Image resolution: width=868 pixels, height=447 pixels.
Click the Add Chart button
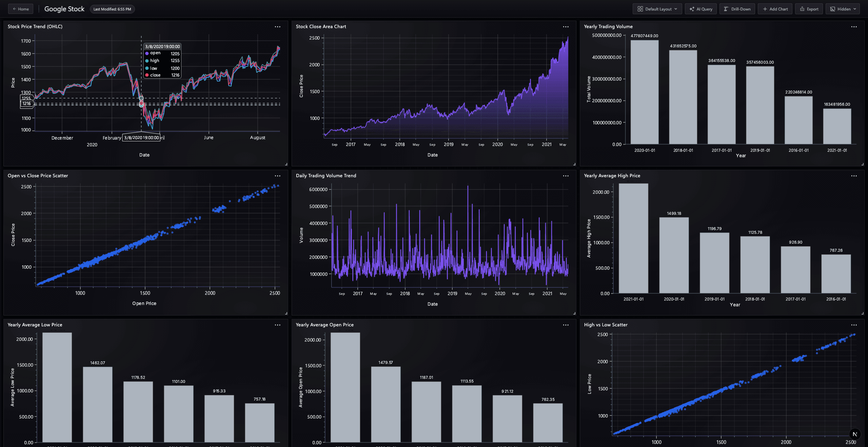775,9
